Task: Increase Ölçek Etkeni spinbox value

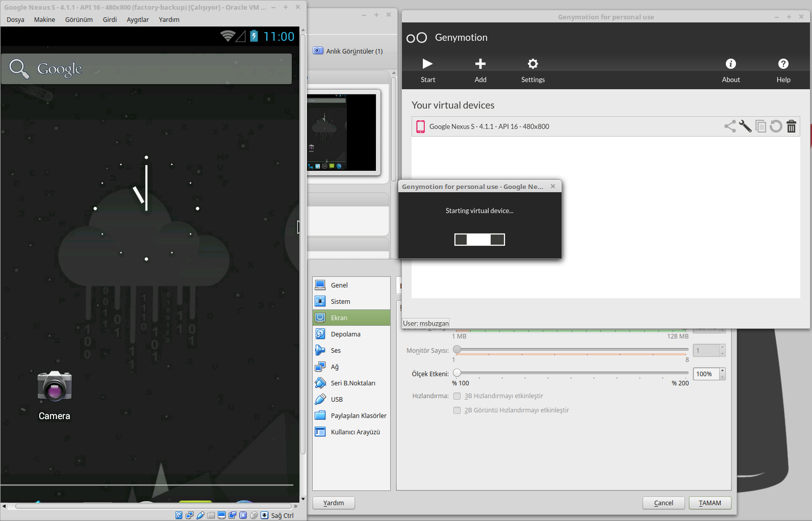Action: click(722, 371)
